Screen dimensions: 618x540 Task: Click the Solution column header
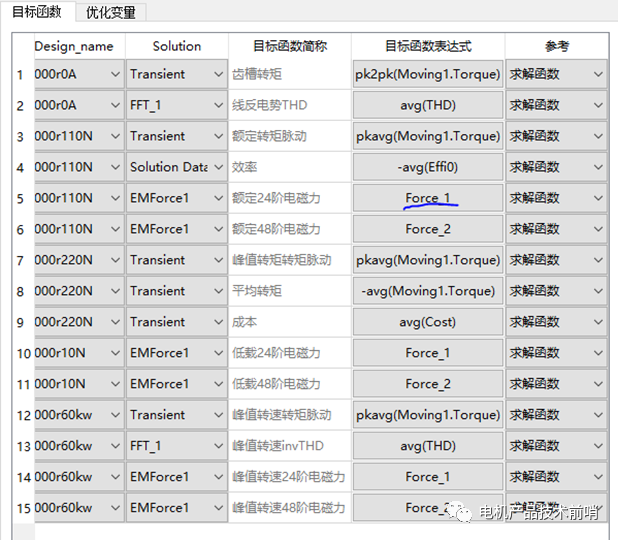(177, 46)
